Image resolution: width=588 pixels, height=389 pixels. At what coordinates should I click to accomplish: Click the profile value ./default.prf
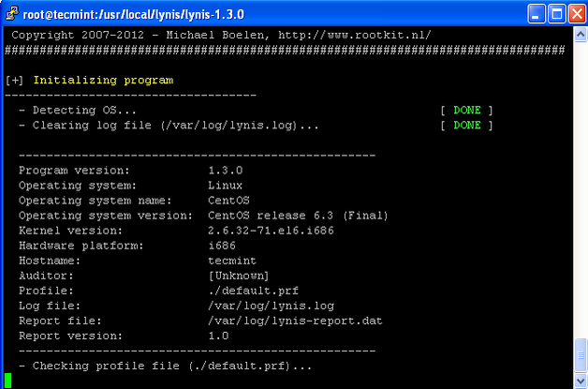pos(253,291)
